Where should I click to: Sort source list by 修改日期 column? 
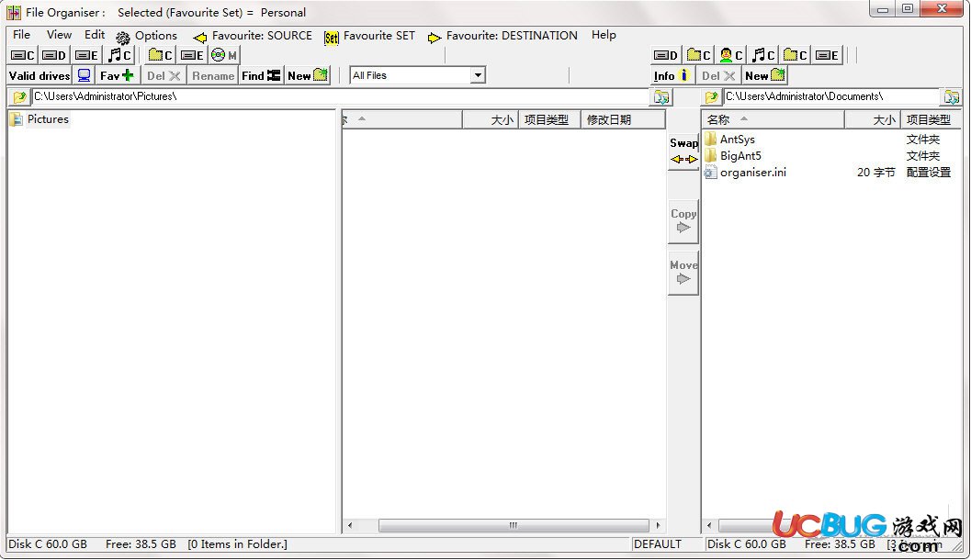pyautogui.click(x=623, y=120)
